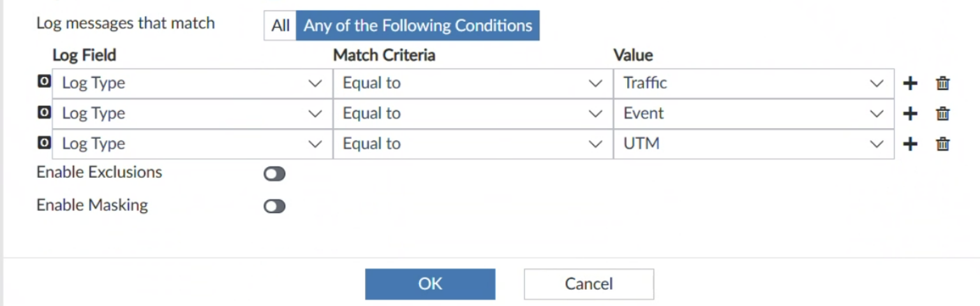Turn on Enable Masking switch

(x=274, y=207)
